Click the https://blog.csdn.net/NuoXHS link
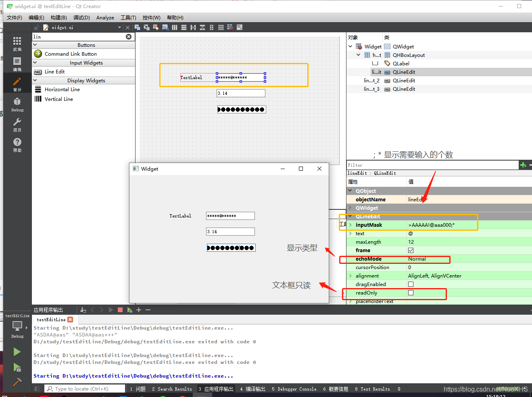The width and height of the screenshot is (532, 397). pyautogui.click(x=485, y=389)
